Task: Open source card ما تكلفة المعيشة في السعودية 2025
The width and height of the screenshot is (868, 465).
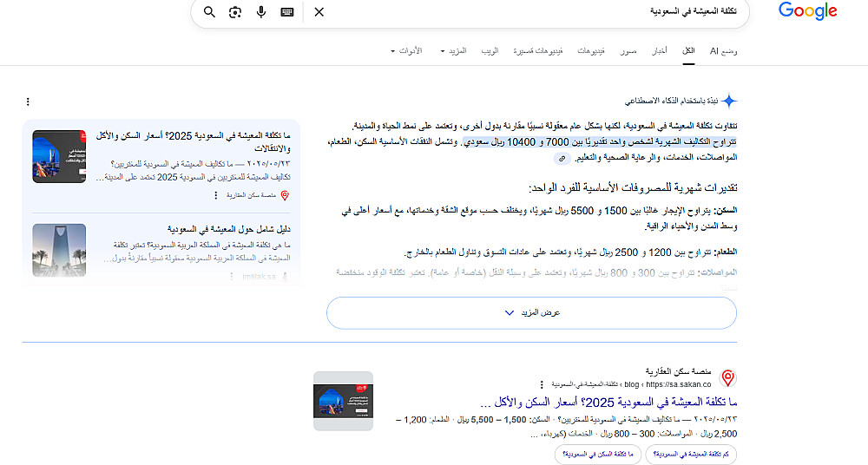Action: pyautogui.click(x=194, y=141)
